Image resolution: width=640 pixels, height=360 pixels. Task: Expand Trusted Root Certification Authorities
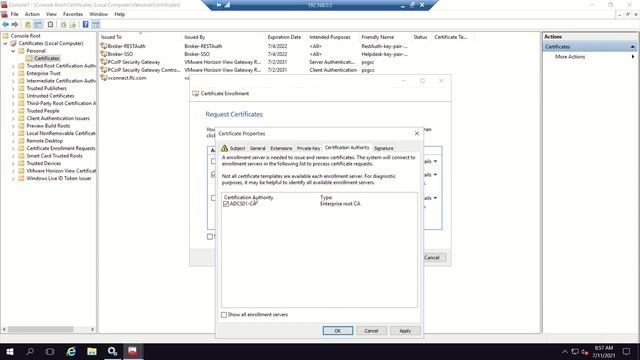coord(13,66)
